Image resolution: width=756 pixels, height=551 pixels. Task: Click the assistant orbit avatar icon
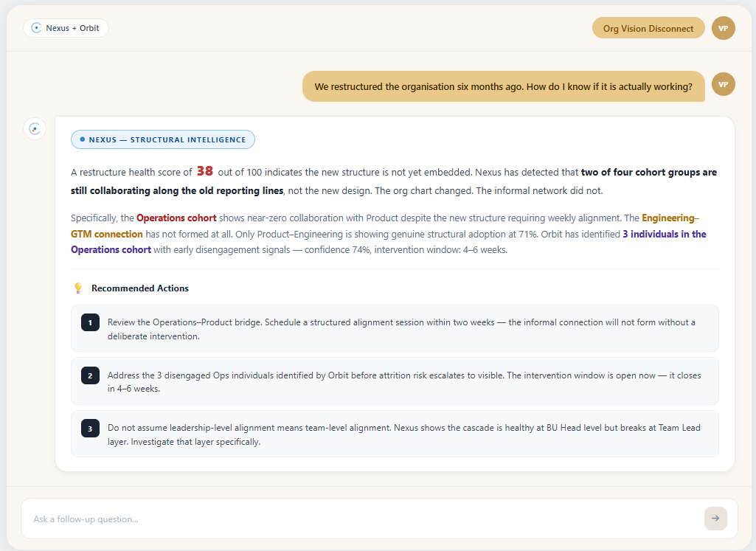35,128
